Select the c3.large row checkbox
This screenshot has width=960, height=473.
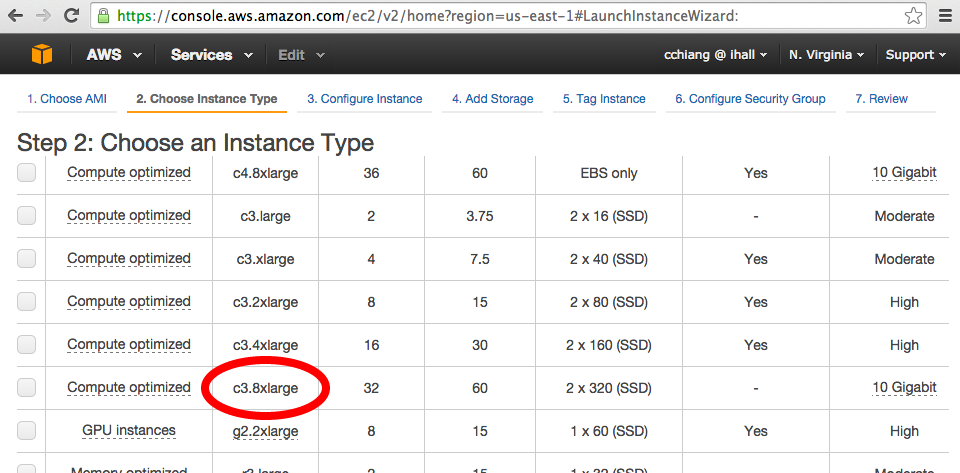pyautogui.click(x=26, y=216)
